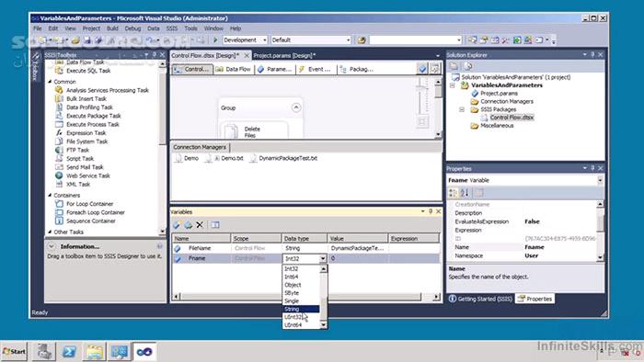Open the Default platform dropdown
Screen dimensions: 644x362
pos(349,40)
